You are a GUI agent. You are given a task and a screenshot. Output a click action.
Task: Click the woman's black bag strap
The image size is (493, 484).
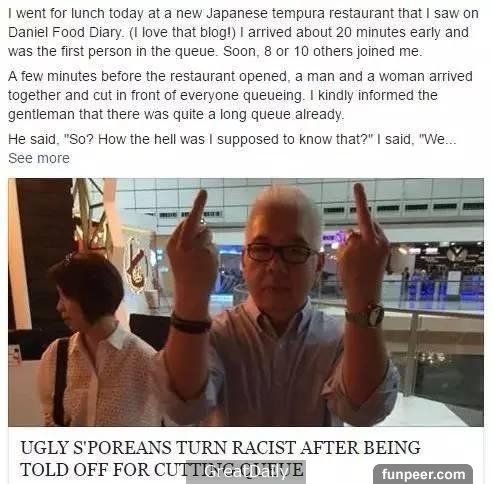pyautogui.click(x=61, y=381)
